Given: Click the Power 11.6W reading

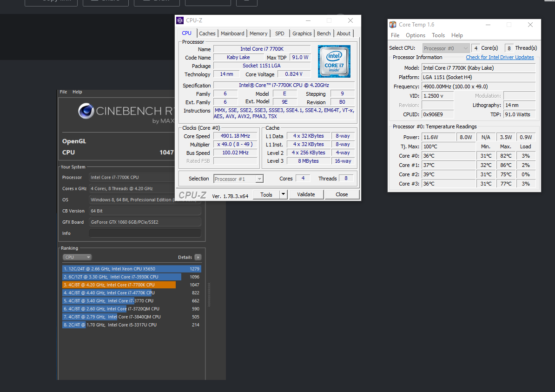Looking at the screenshot, I should (x=438, y=137).
